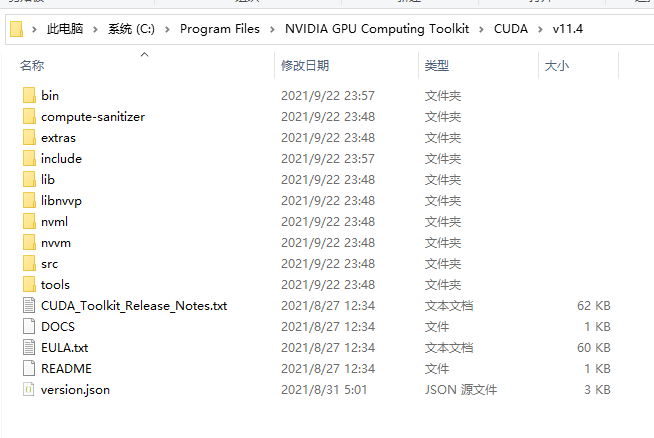Select the EULA.txt file icon

[x=29, y=347]
